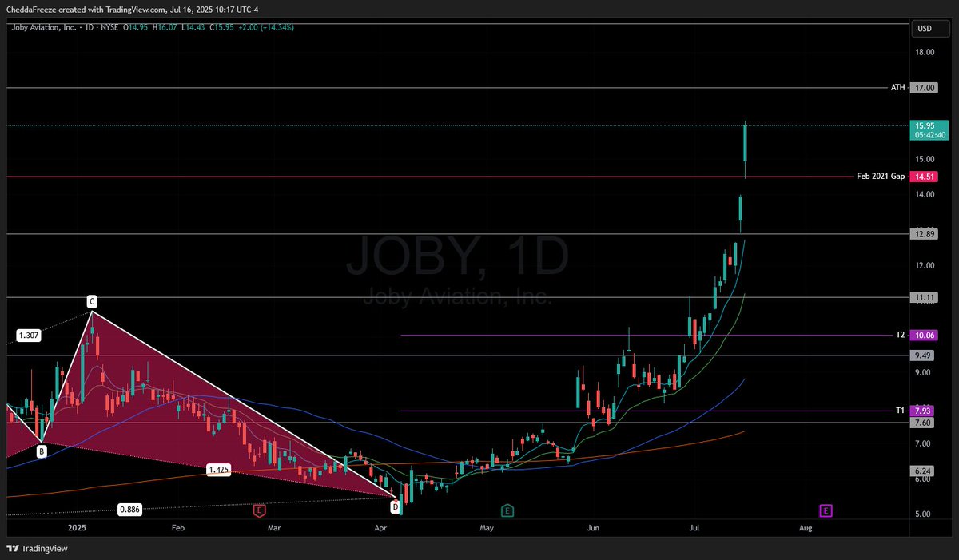Click the 18.00 price axis label
The height and width of the screenshot is (560, 959).
925,52
